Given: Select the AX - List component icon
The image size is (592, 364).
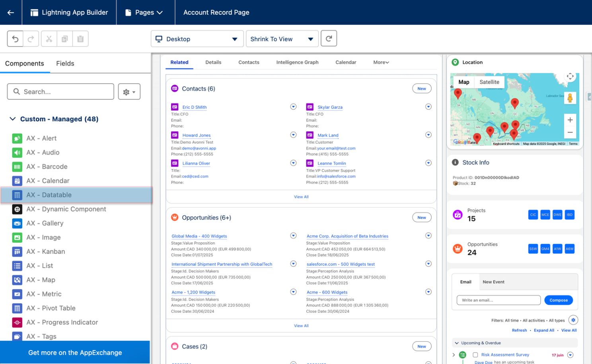Looking at the screenshot, I should [17, 266].
